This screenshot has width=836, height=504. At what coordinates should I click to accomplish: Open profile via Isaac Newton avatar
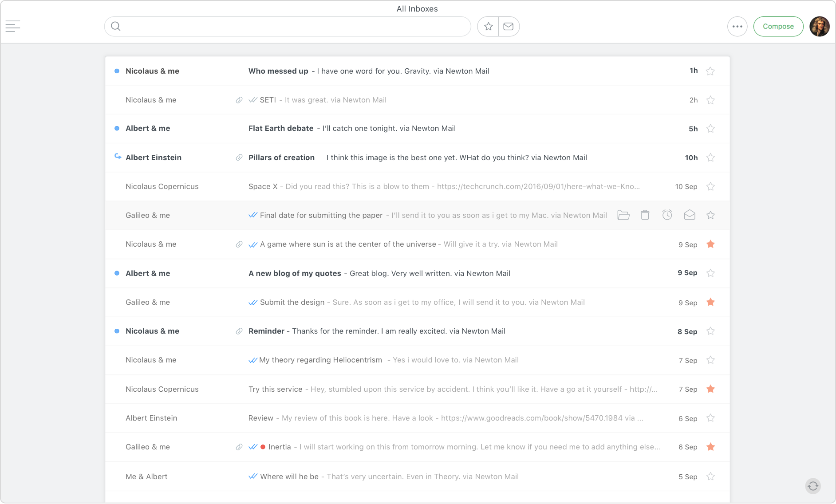click(820, 26)
